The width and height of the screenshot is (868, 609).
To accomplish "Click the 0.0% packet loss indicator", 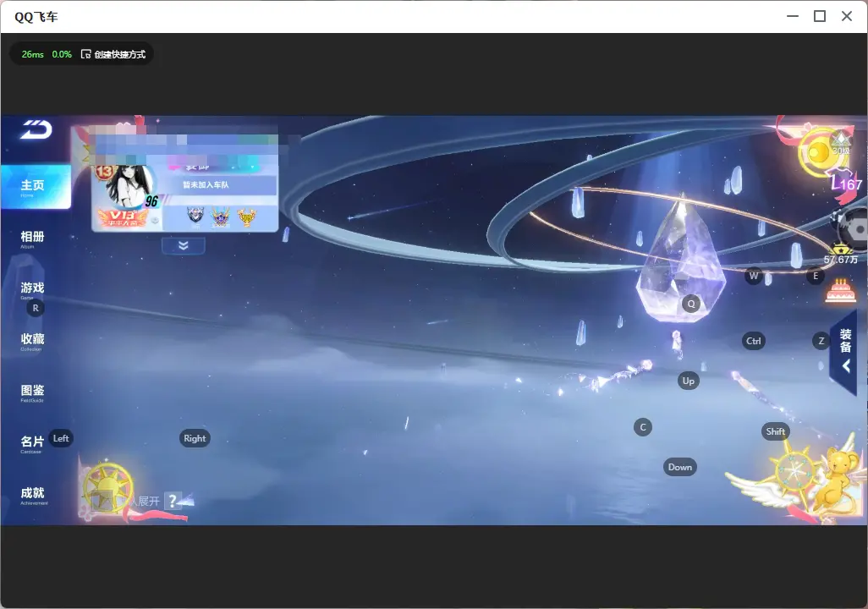I will [62, 54].
